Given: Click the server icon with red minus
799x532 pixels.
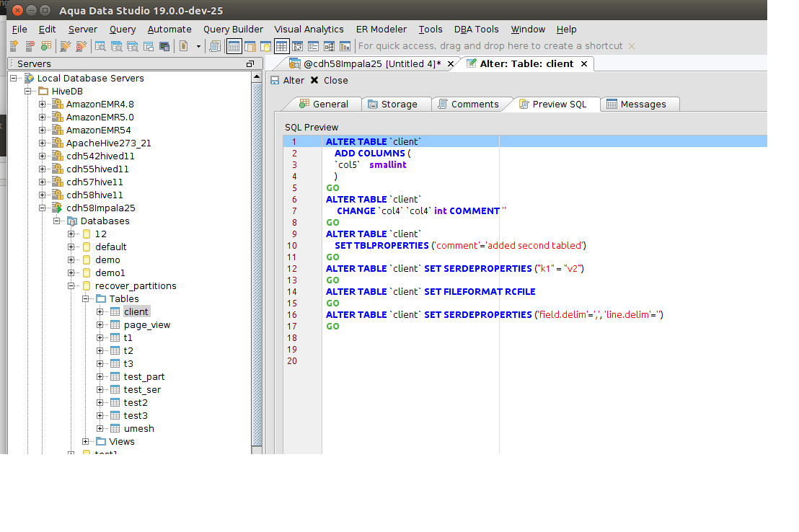Looking at the screenshot, I should [x=30, y=46].
